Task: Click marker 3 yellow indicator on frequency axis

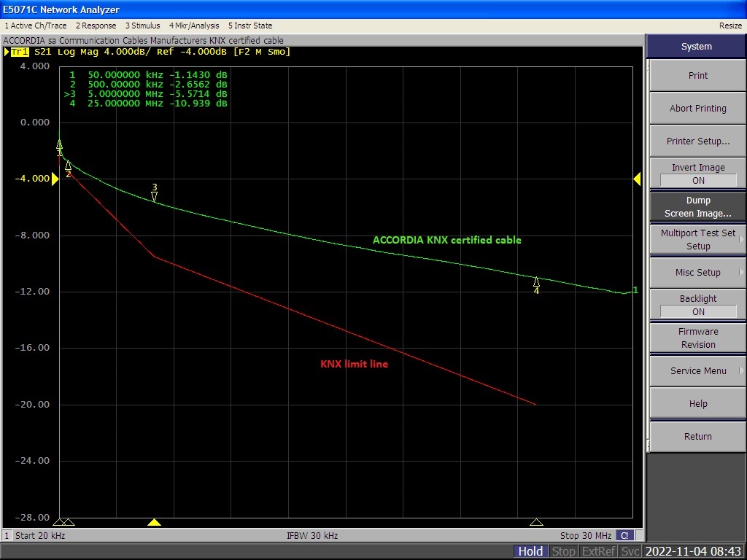Action: point(155,522)
